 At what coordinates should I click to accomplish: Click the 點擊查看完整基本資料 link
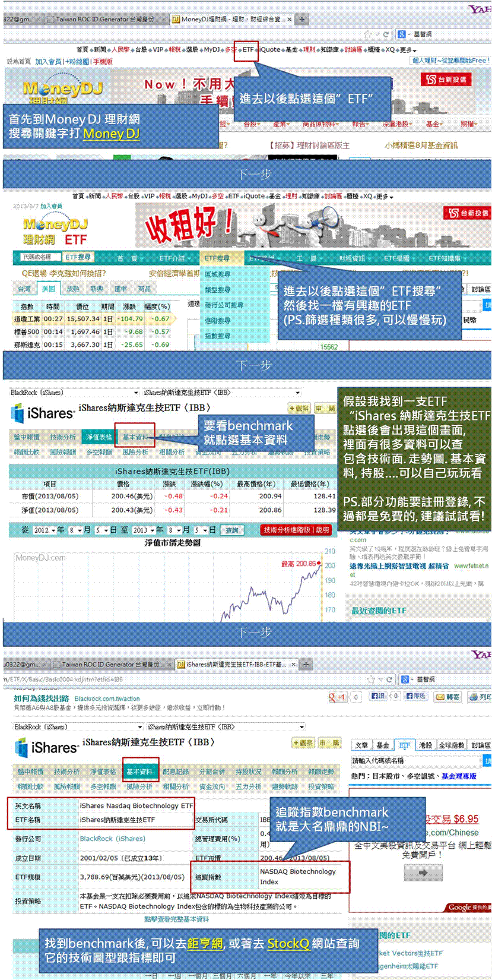pyautogui.click(x=176, y=919)
